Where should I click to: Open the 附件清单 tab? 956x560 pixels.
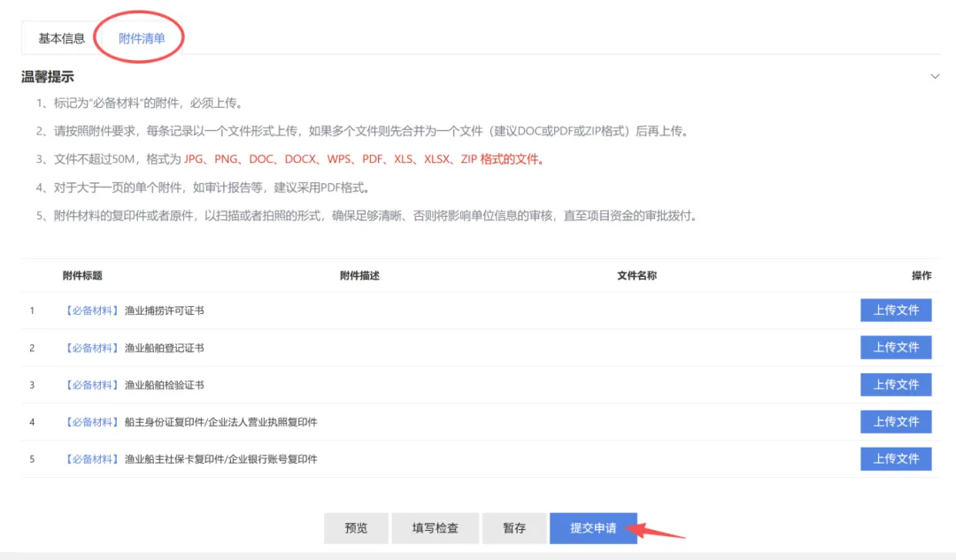(x=142, y=38)
